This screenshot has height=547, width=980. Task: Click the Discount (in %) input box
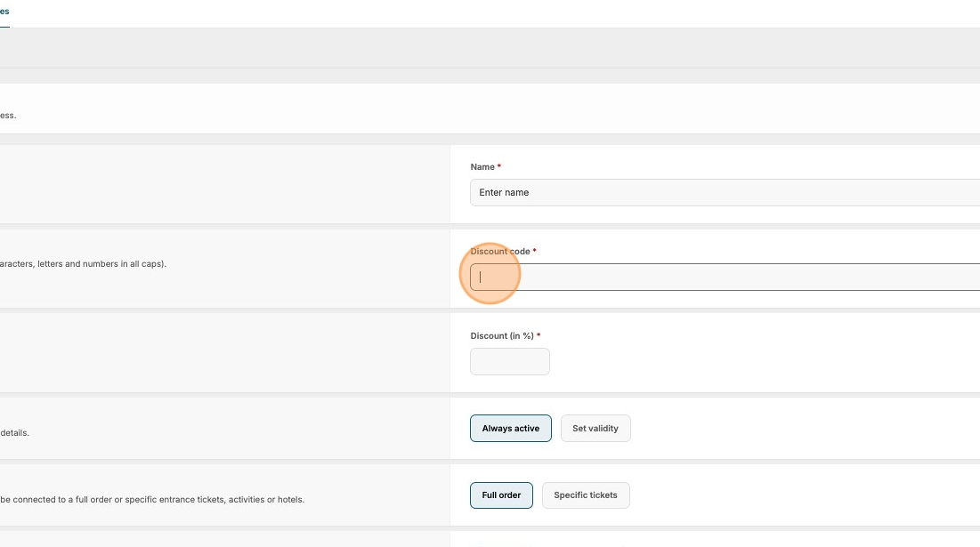[509, 361]
